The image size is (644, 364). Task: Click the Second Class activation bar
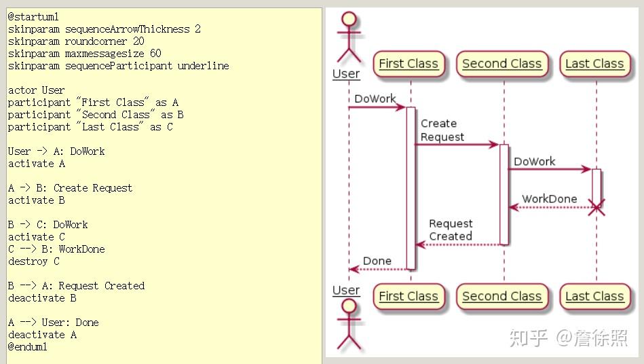point(504,194)
